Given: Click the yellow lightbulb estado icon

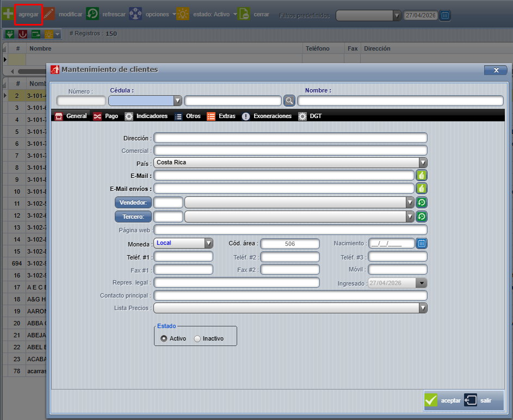Looking at the screenshot, I should tap(183, 14).
